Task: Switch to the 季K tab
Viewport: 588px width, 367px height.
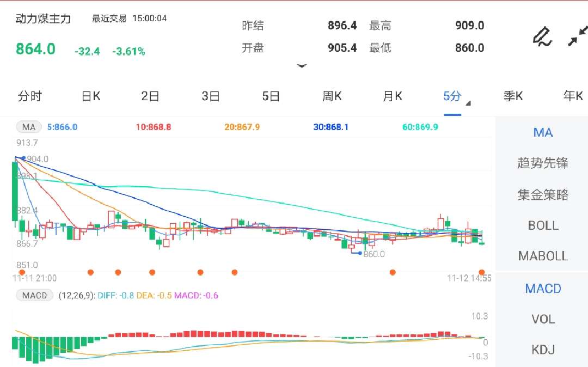Action: (x=513, y=96)
